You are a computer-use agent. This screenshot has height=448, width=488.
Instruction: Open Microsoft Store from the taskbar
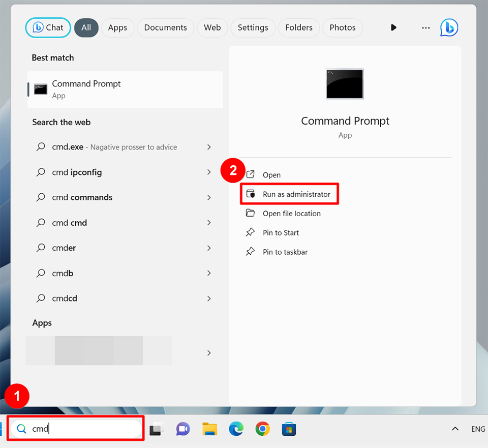289,429
